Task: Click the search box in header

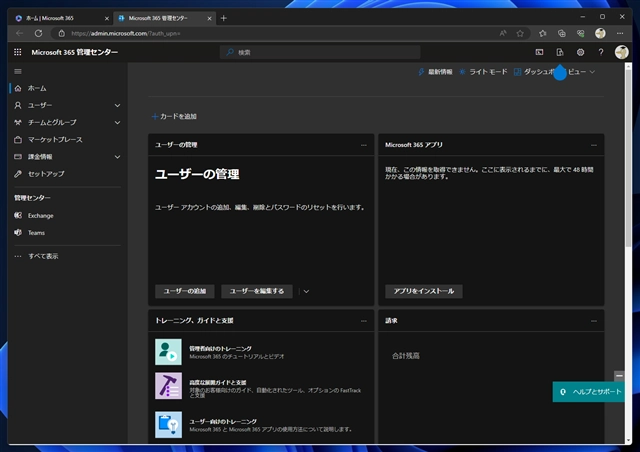Action: pyautogui.click(x=320, y=52)
